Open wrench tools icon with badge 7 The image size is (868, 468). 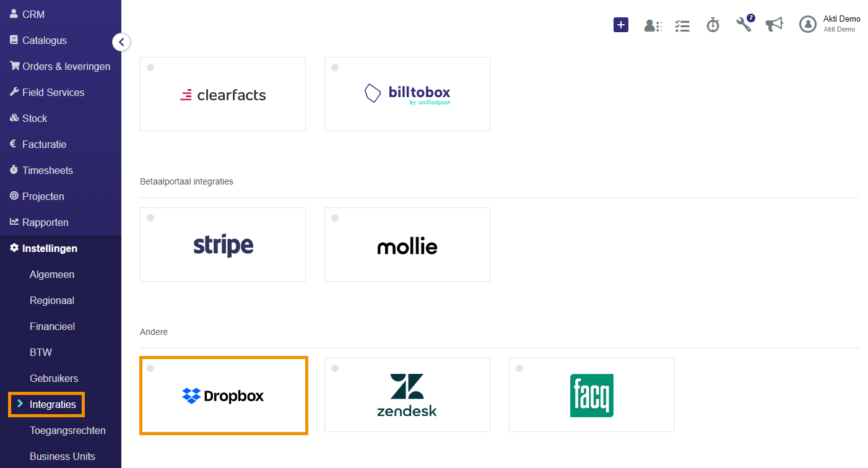point(745,24)
